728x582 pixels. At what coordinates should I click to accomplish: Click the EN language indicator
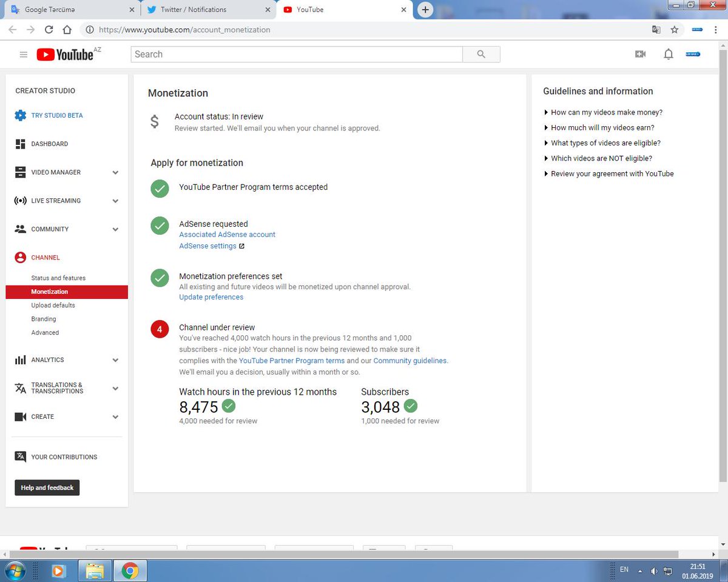coord(624,570)
